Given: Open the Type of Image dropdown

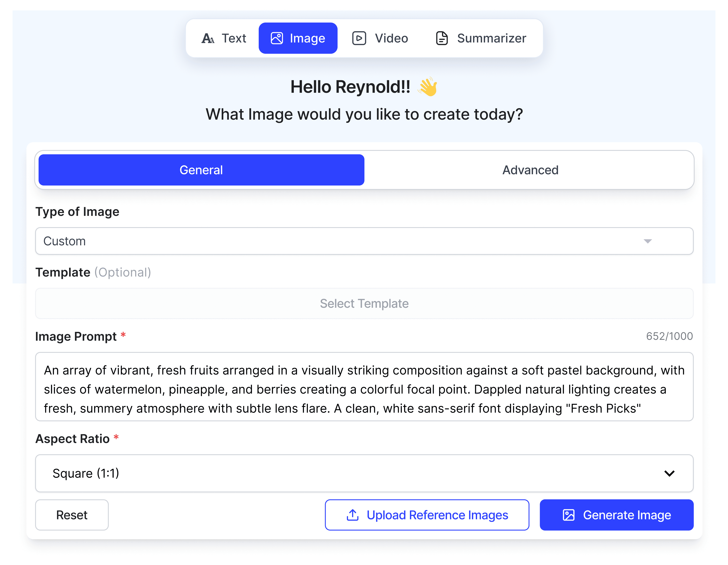Looking at the screenshot, I should (x=364, y=241).
